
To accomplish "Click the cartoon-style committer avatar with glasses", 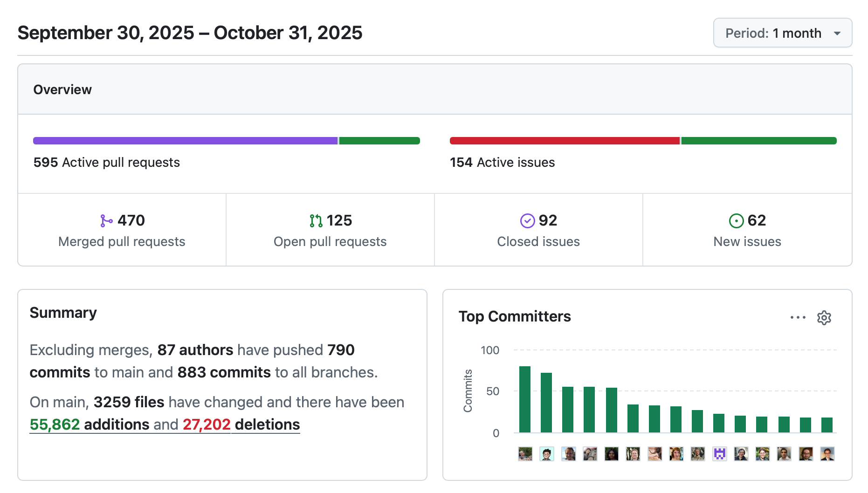I will pyautogui.click(x=546, y=454).
